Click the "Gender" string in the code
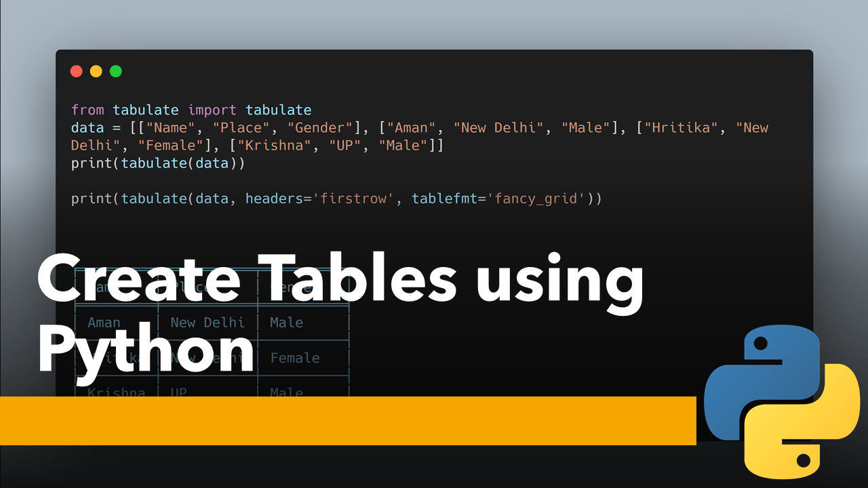Image resolution: width=868 pixels, height=488 pixels. click(x=321, y=127)
